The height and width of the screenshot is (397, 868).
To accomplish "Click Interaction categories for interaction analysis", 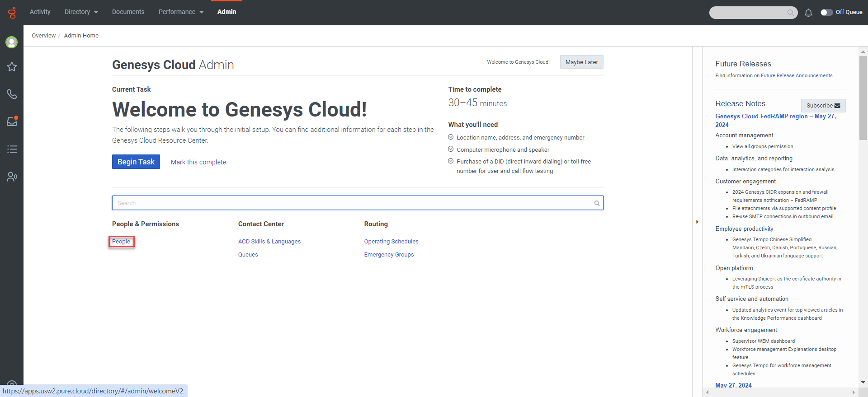I will (x=783, y=169).
